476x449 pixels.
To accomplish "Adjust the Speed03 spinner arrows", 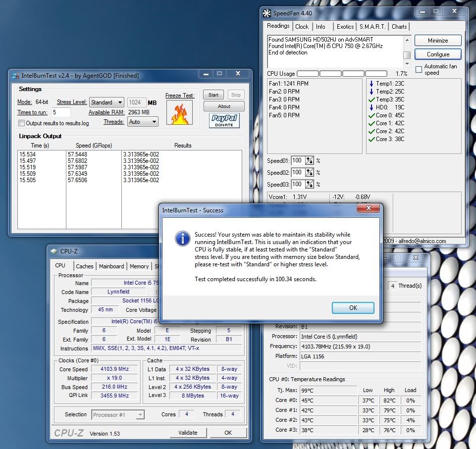I will click(310, 184).
